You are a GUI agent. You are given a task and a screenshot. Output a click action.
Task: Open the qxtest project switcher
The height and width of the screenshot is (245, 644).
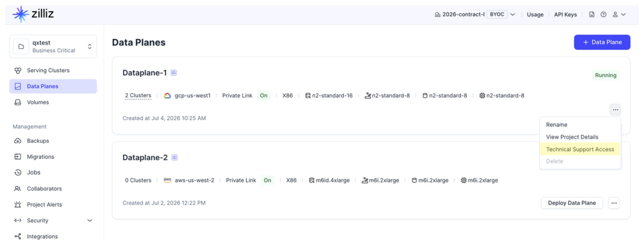click(53, 46)
